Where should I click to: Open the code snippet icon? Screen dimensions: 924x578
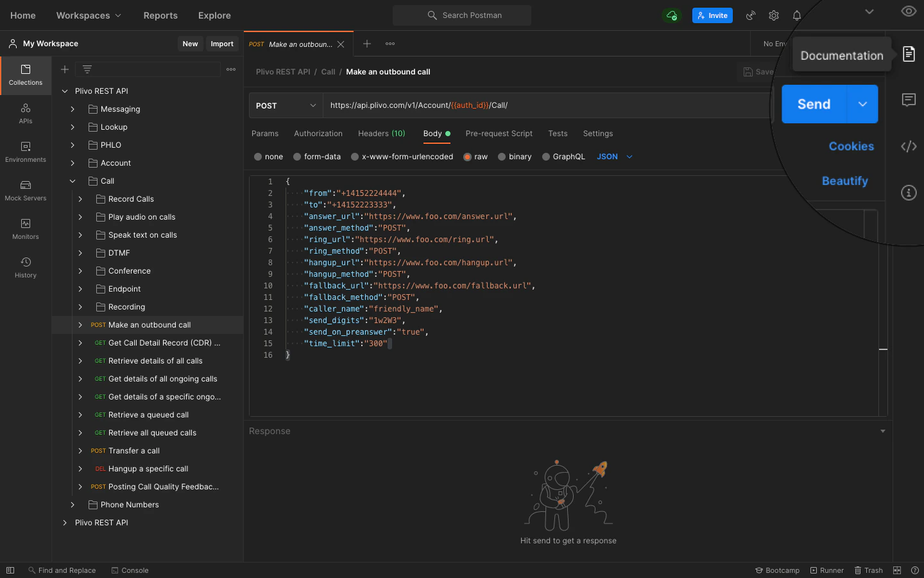pyautogui.click(x=909, y=146)
